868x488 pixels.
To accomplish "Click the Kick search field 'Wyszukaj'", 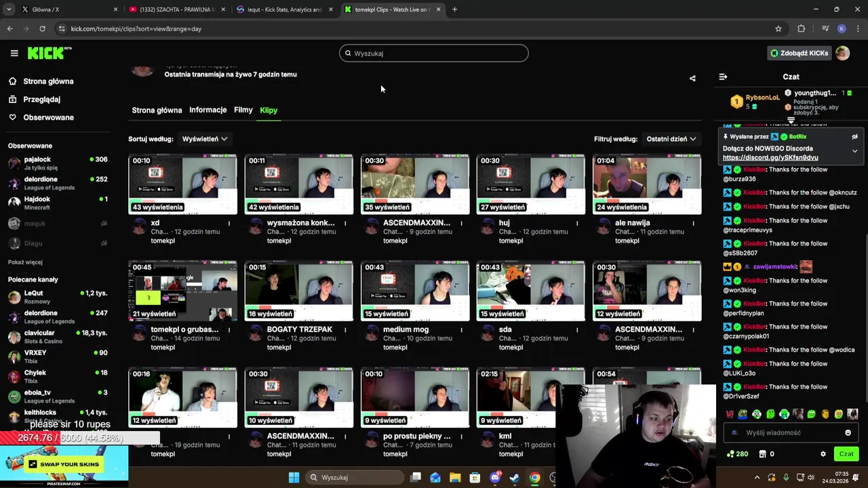I will (x=434, y=53).
